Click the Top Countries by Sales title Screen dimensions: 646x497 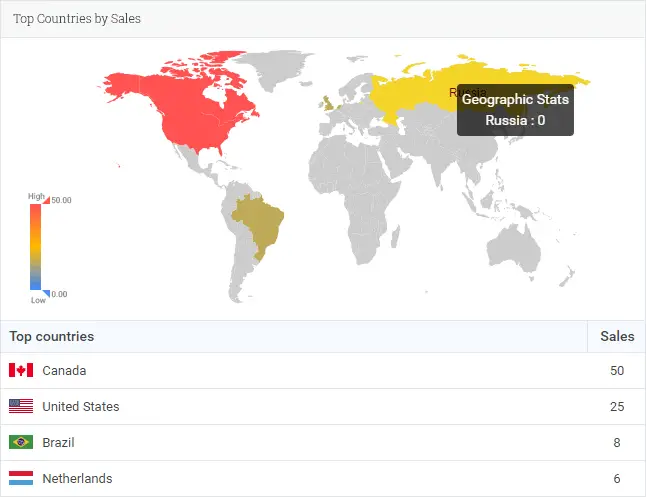coord(77,19)
